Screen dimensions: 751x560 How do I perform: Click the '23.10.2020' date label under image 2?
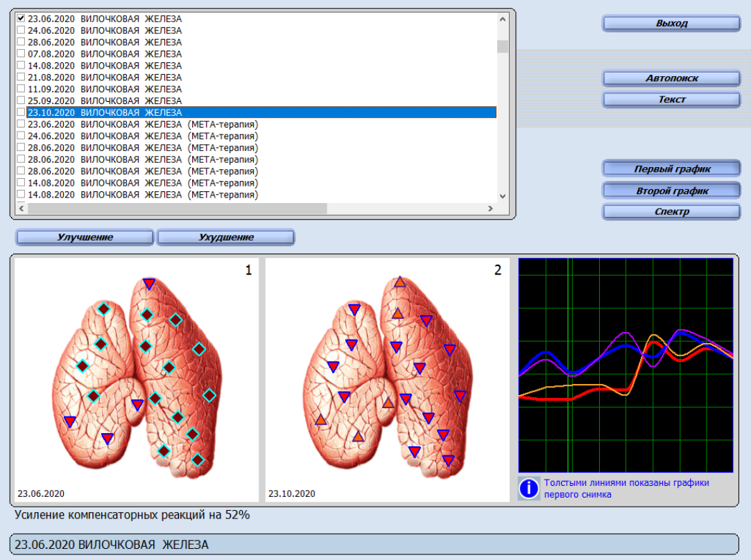[x=292, y=493]
